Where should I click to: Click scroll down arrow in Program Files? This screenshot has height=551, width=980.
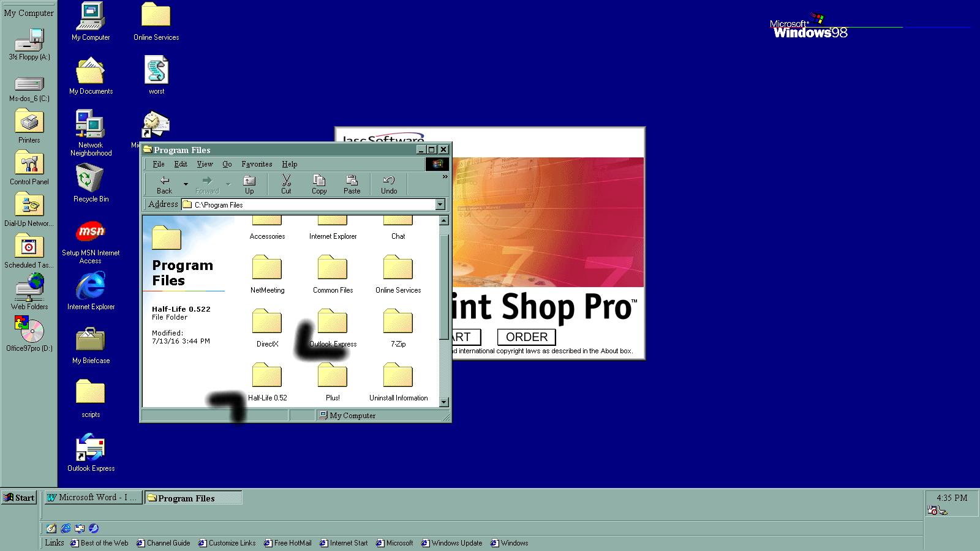[444, 402]
